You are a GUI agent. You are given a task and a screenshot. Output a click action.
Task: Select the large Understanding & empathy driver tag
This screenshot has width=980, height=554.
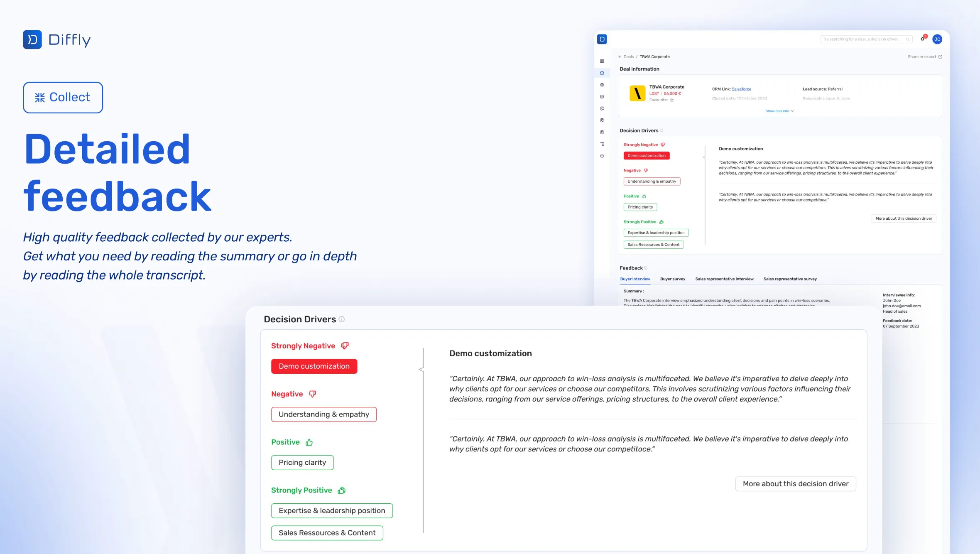tap(323, 414)
